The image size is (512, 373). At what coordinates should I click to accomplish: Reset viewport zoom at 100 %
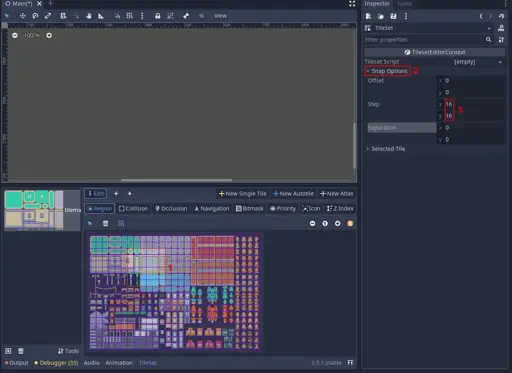[32, 35]
